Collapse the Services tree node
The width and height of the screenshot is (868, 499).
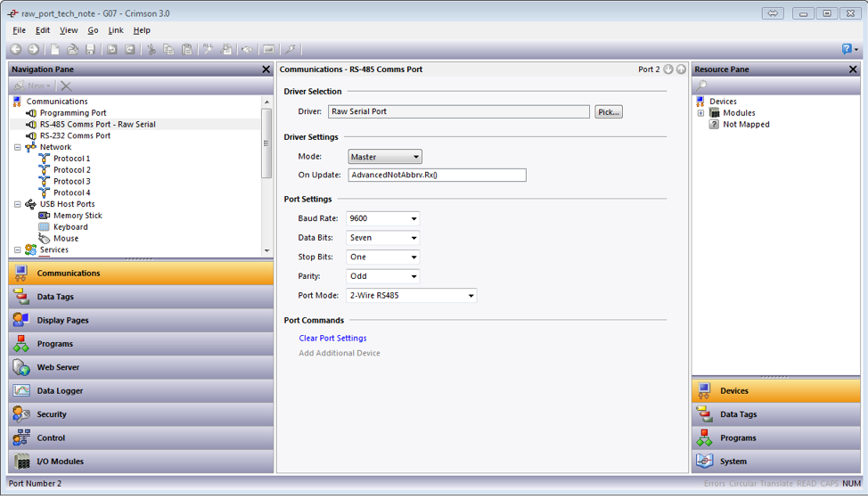18,250
